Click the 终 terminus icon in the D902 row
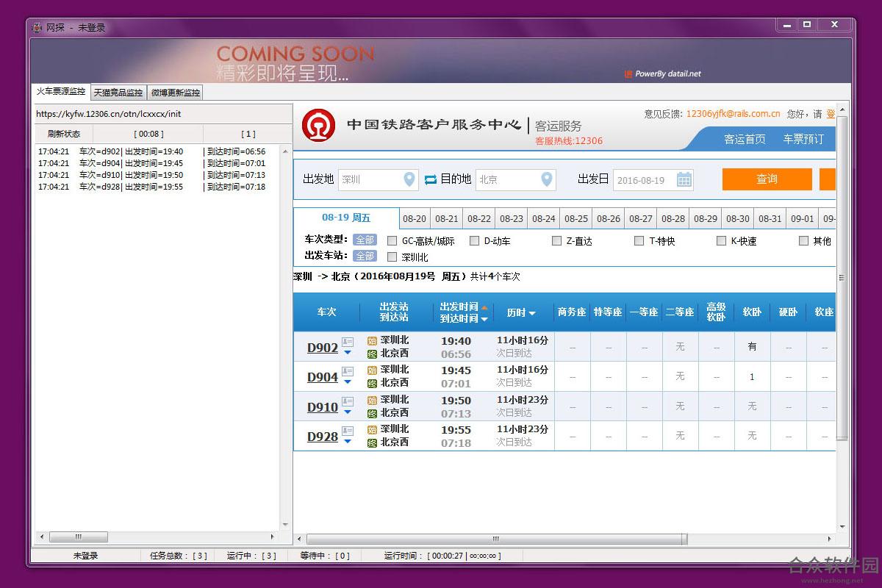The width and height of the screenshot is (882, 588). coord(372,354)
